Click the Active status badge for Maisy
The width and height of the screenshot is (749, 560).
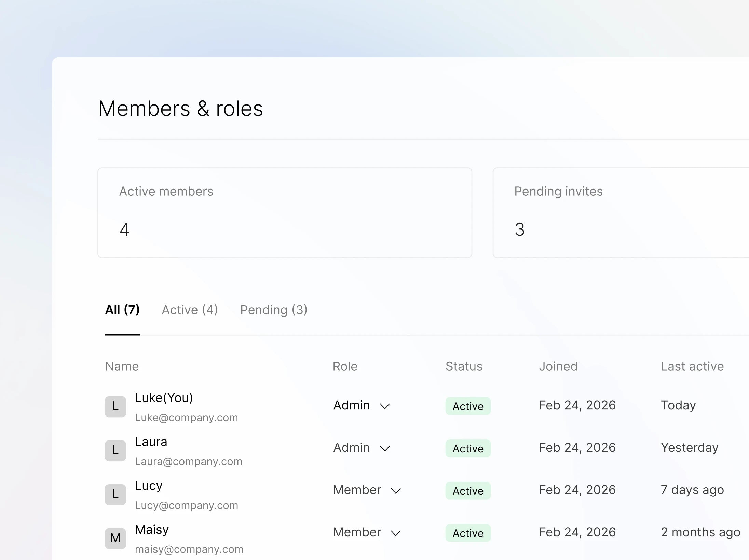[x=468, y=533]
